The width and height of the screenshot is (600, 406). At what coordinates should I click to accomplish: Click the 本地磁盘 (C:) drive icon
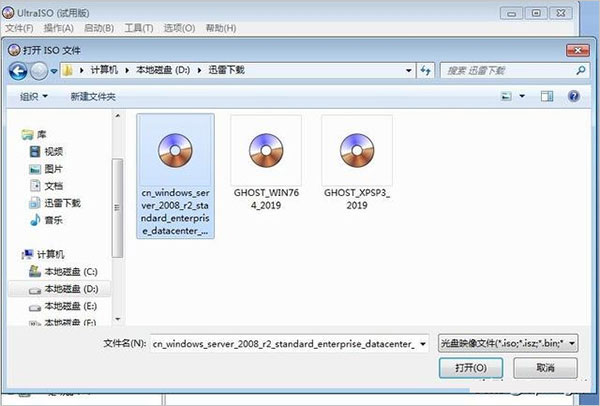(x=35, y=272)
